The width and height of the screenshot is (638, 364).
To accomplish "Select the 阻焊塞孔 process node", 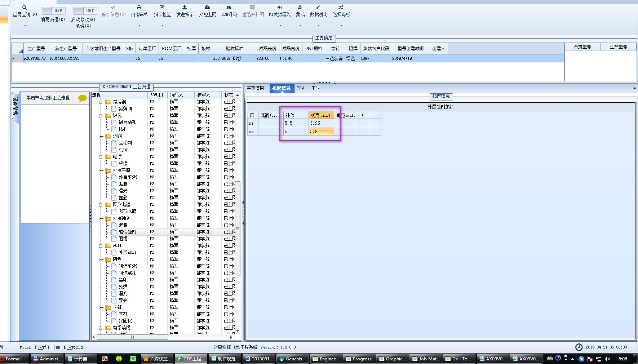I will pyautogui.click(x=127, y=273).
